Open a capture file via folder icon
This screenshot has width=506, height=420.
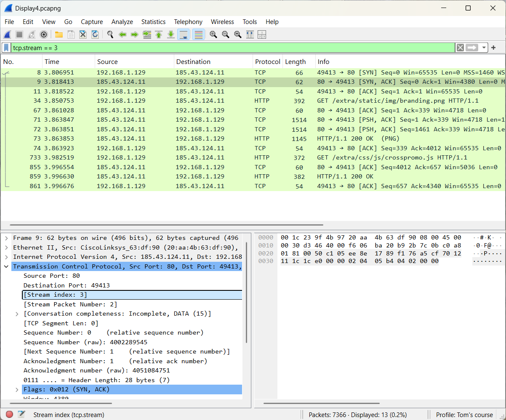(x=59, y=35)
